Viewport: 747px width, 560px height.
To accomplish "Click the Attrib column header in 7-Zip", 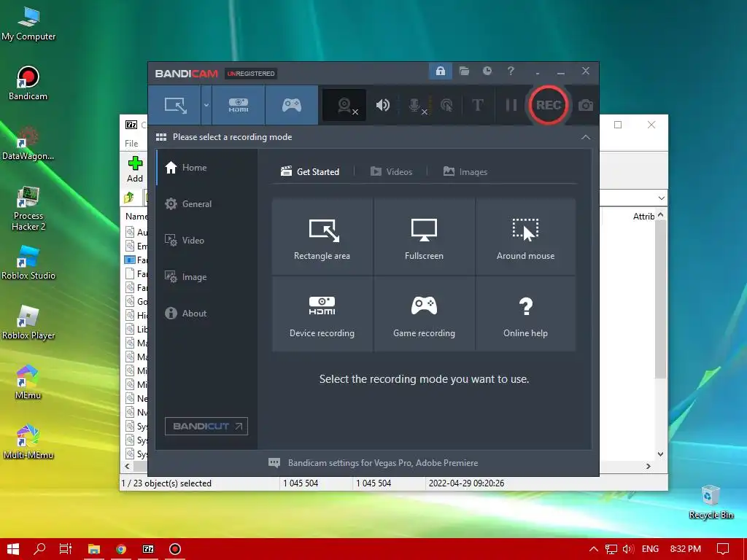I will click(x=643, y=216).
